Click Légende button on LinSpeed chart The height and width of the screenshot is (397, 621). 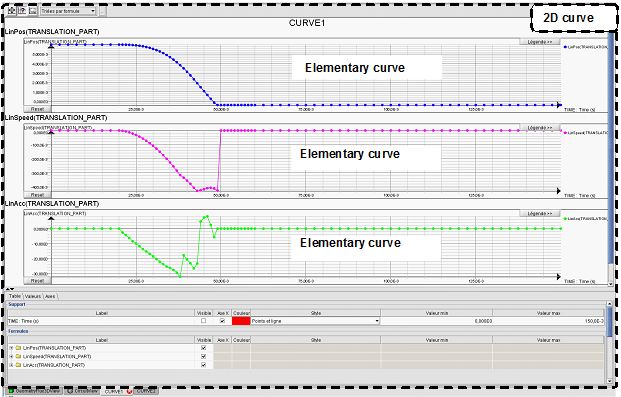coord(539,128)
